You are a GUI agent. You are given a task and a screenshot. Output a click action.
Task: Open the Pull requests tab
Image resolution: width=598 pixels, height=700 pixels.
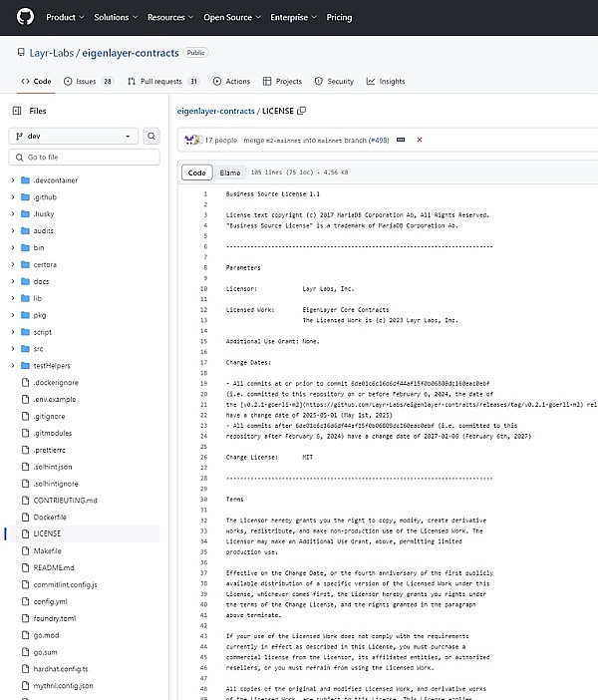162,81
